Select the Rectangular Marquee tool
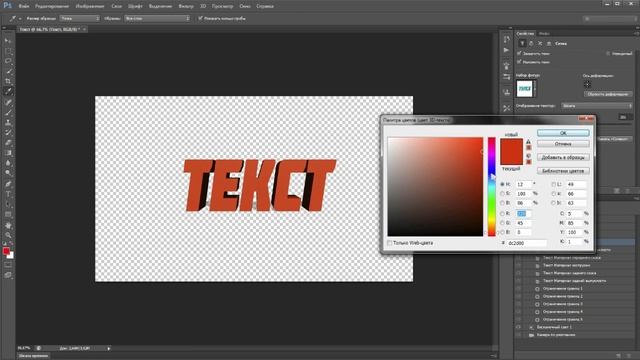Image resolution: width=640 pixels, height=360 pixels. point(8,51)
